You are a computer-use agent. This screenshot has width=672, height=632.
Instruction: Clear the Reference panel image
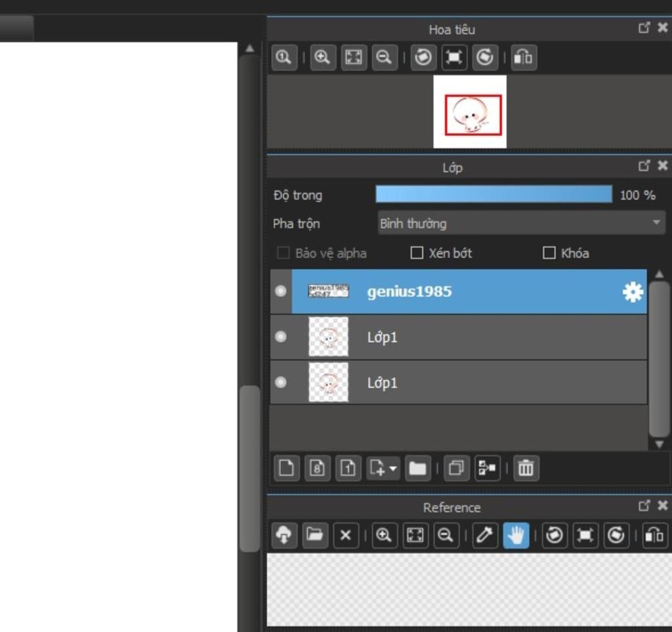pos(345,535)
